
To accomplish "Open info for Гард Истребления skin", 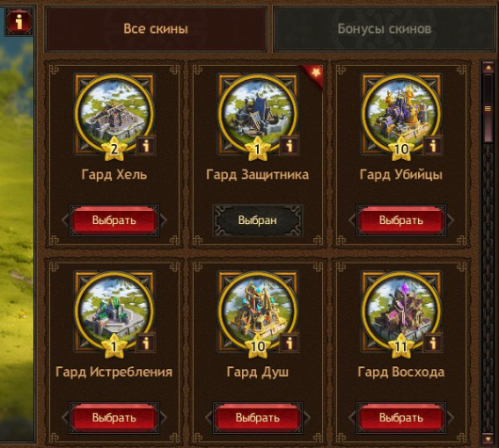I will 146,343.
